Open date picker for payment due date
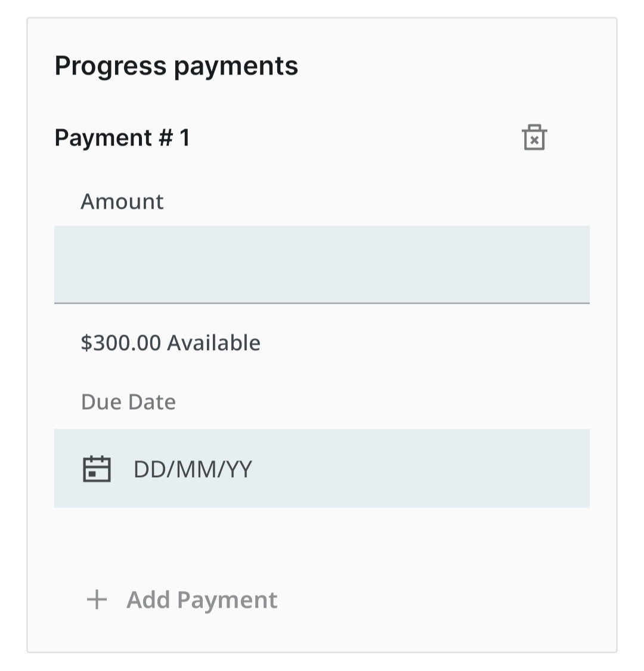The width and height of the screenshot is (644, 671). coord(97,469)
